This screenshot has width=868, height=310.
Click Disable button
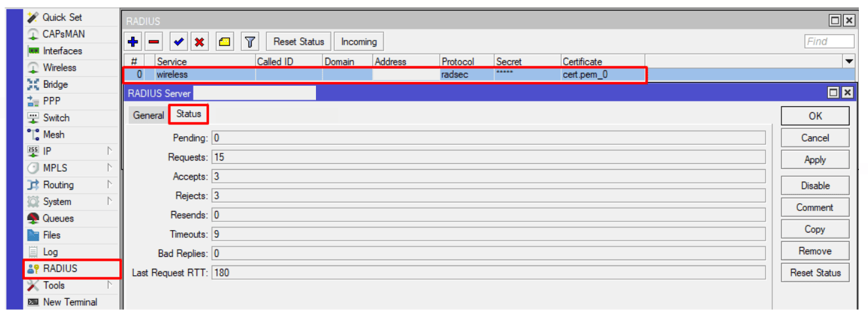815,185
